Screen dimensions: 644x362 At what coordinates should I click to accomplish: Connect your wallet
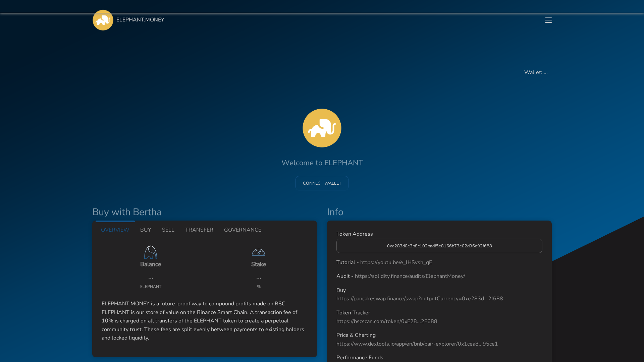click(322, 183)
